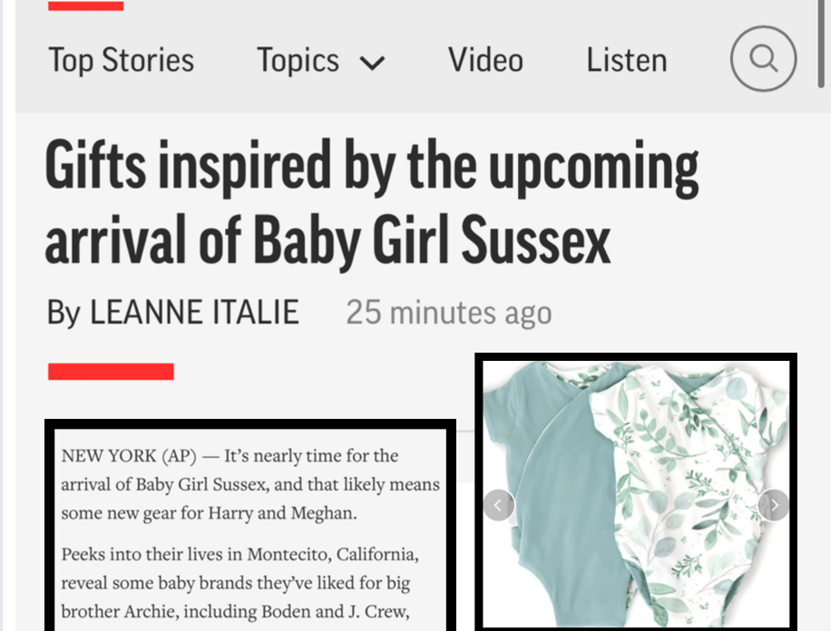
Task: Click the article text excerpt box
Action: coord(249,526)
